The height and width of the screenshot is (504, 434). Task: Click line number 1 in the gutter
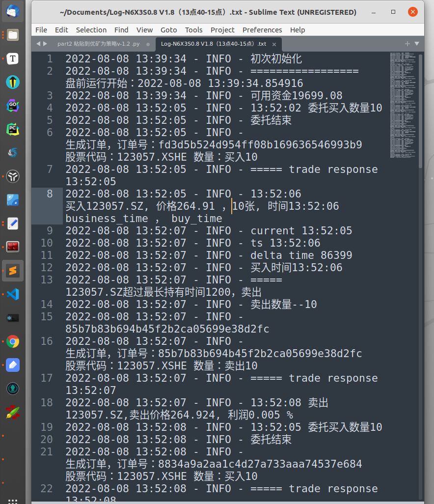tap(50, 59)
